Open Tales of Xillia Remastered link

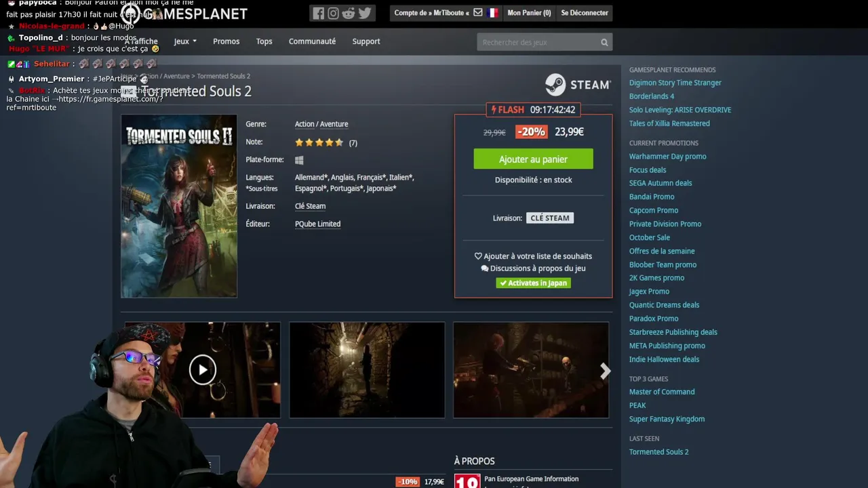pyautogui.click(x=669, y=123)
